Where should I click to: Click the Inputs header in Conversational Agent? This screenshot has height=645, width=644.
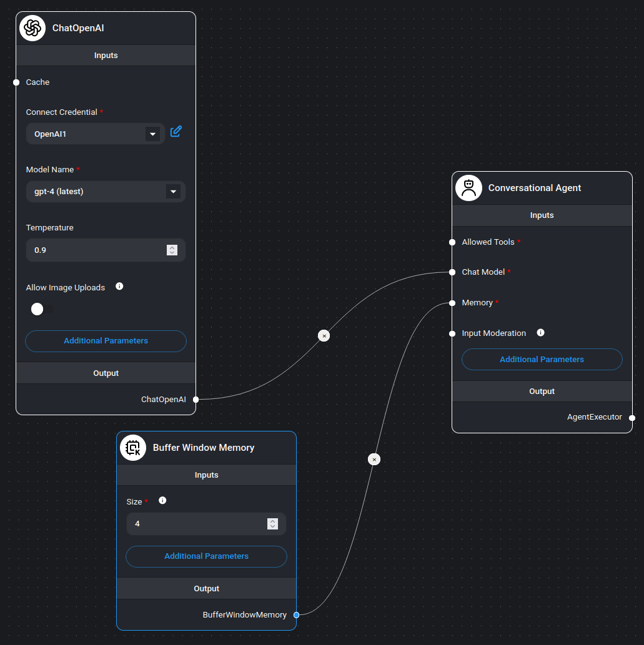(542, 215)
